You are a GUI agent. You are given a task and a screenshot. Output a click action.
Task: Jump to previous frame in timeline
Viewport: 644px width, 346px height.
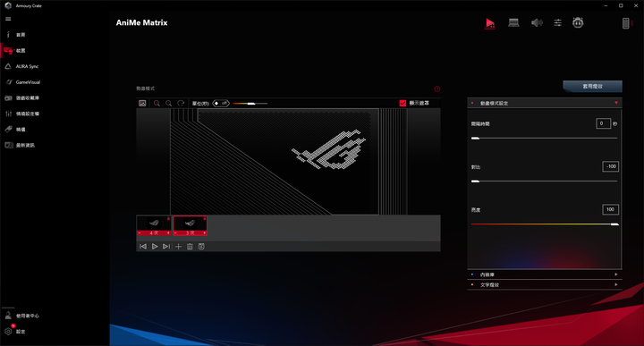pos(143,246)
